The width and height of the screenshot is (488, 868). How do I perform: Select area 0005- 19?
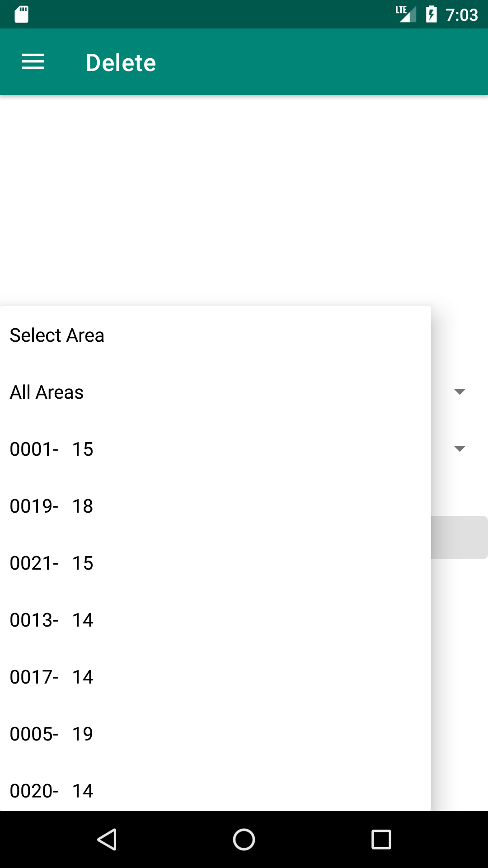[x=215, y=734]
